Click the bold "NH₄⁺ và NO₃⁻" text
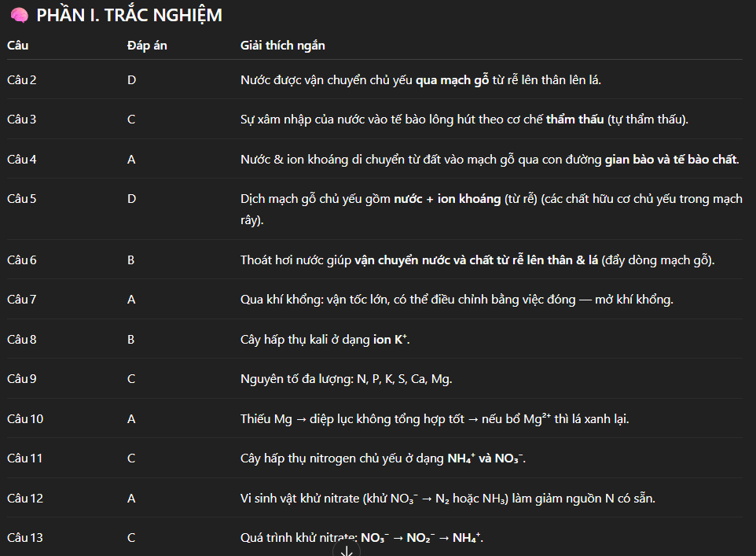 (x=485, y=458)
